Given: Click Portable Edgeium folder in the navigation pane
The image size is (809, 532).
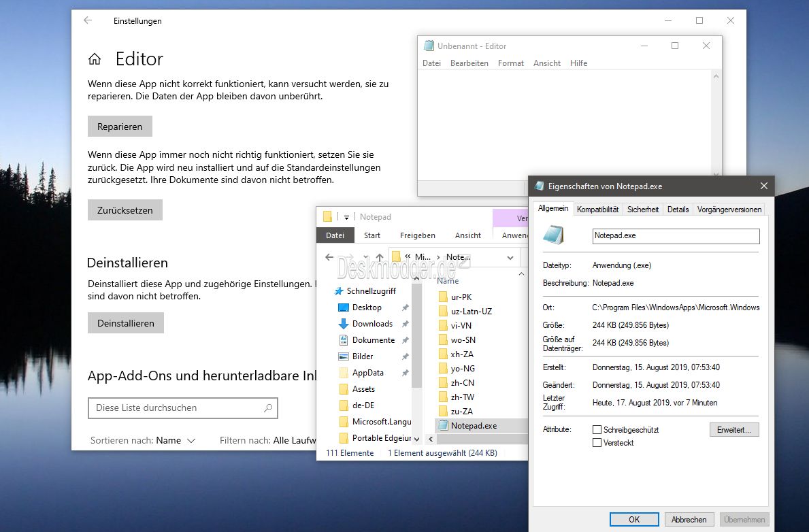Looking at the screenshot, I should pos(375,438).
